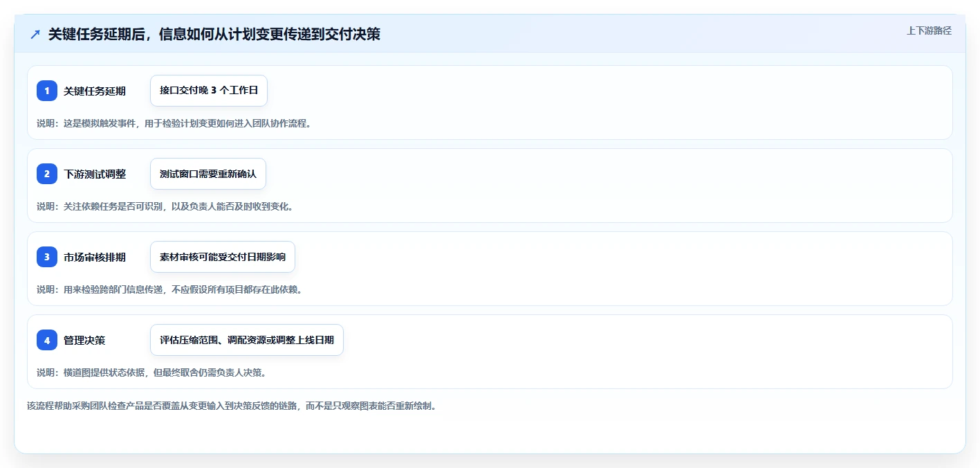This screenshot has width=980, height=468.
Task: Select the 接口交付晚 3 个工作日 chip
Action: (209, 91)
